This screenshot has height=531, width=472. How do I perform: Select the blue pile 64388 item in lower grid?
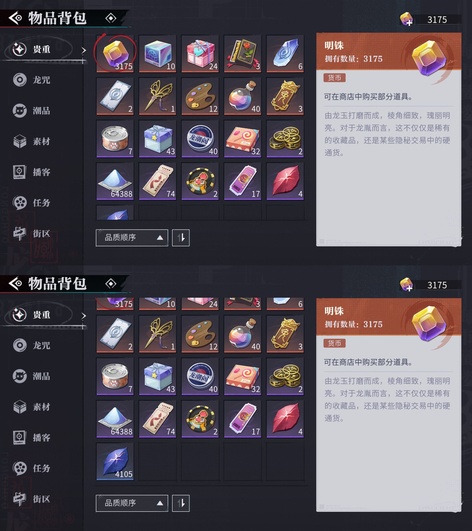pyautogui.click(x=115, y=419)
